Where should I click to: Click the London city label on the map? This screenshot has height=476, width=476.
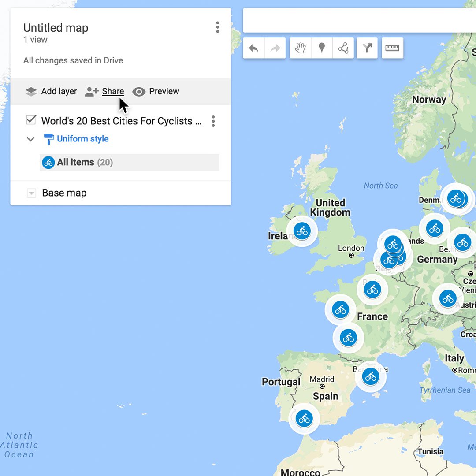[351, 248]
